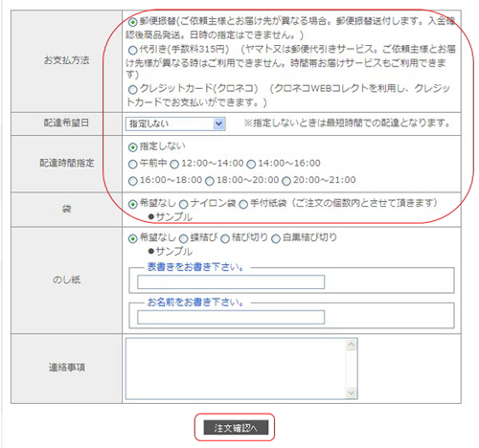Open the 配達希望日 dropdown

click(175, 123)
